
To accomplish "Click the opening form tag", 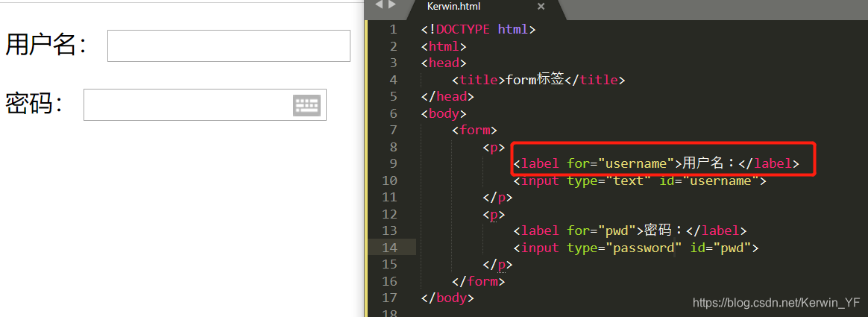I will (x=474, y=130).
